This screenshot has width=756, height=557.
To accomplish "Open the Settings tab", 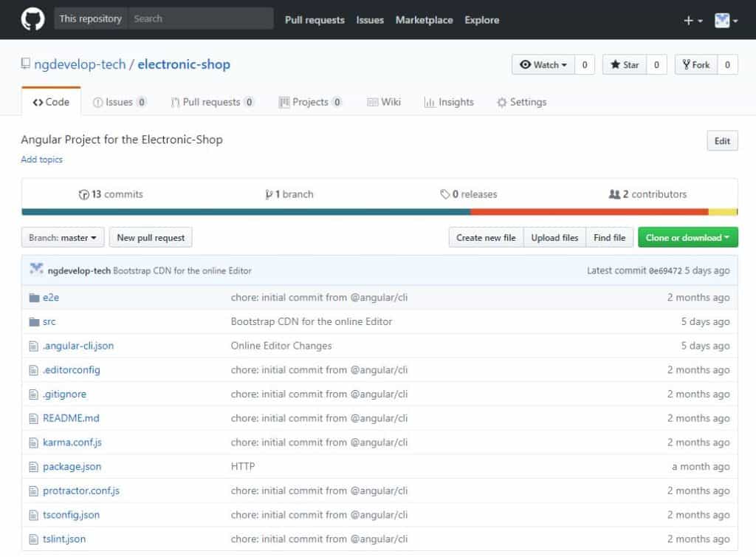I will (x=521, y=102).
